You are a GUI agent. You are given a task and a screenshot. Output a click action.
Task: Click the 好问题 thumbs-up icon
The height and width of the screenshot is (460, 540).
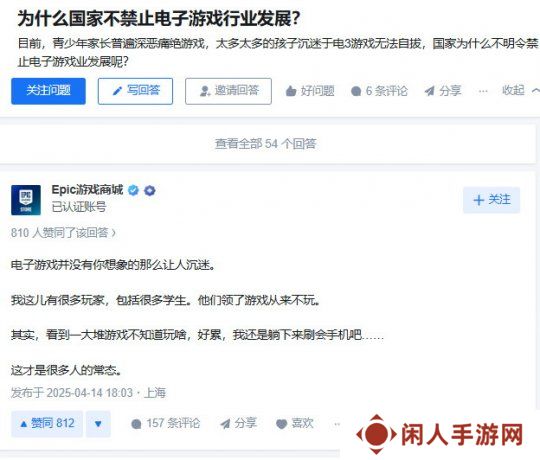pyautogui.click(x=291, y=91)
